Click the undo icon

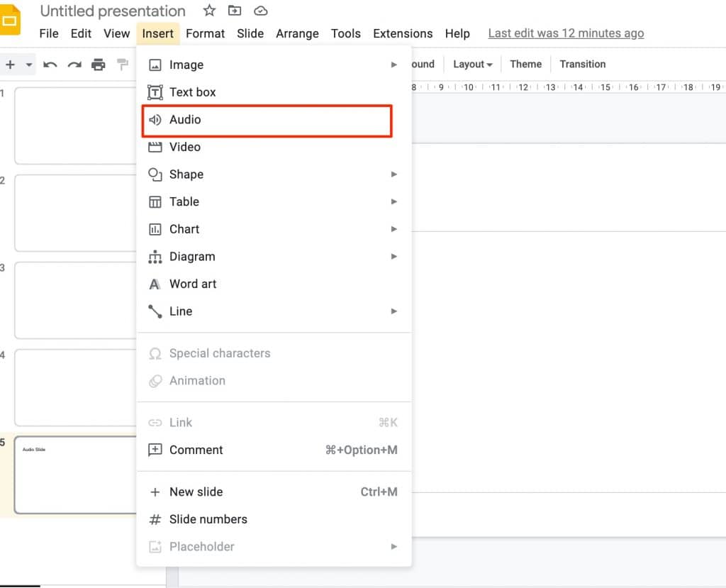[x=50, y=65]
